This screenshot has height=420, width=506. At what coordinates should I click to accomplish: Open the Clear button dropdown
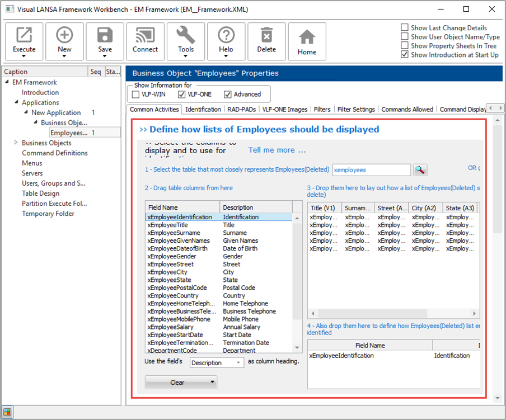(x=213, y=383)
